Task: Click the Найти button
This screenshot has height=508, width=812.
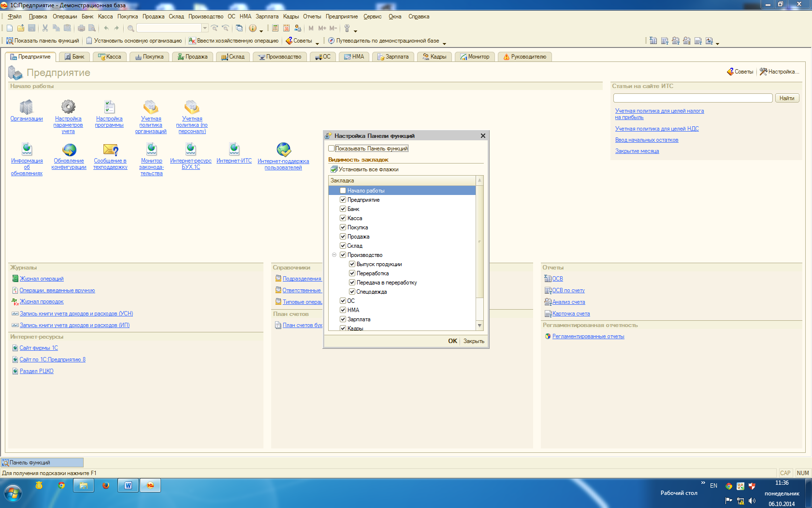Action: (x=787, y=98)
